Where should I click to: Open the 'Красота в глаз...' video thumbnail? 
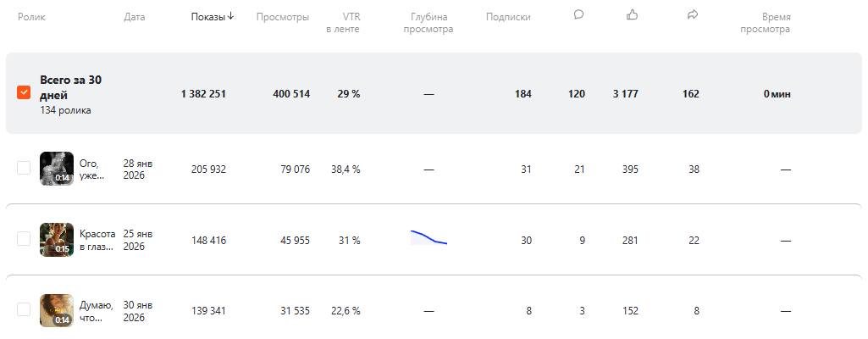click(57, 240)
